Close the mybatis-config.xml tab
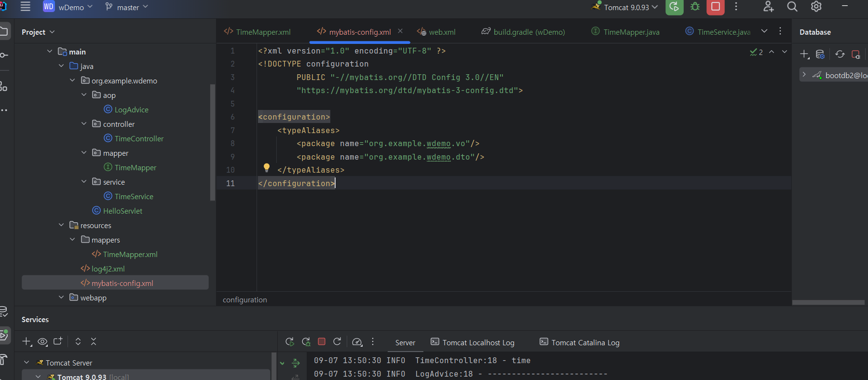This screenshot has height=380, width=868. (400, 31)
